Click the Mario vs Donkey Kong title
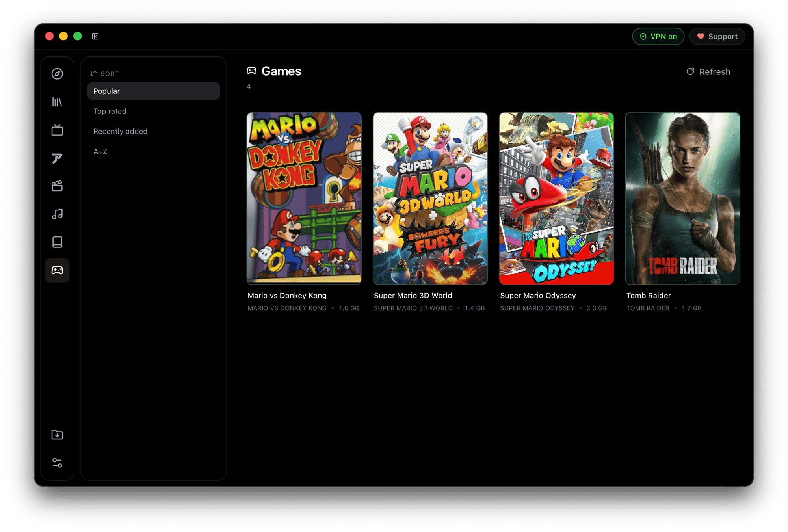788x532 pixels. (x=287, y=295)
